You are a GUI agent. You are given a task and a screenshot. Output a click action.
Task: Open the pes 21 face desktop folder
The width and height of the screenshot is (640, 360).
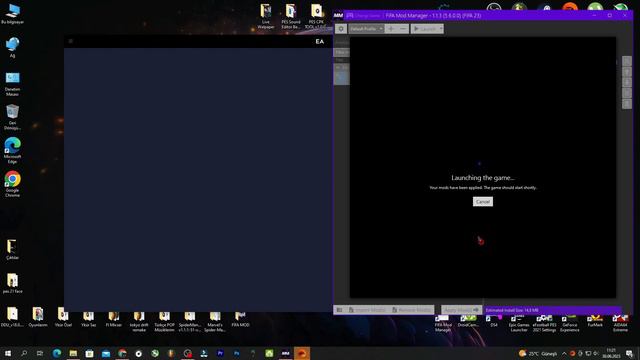point(12,283)
